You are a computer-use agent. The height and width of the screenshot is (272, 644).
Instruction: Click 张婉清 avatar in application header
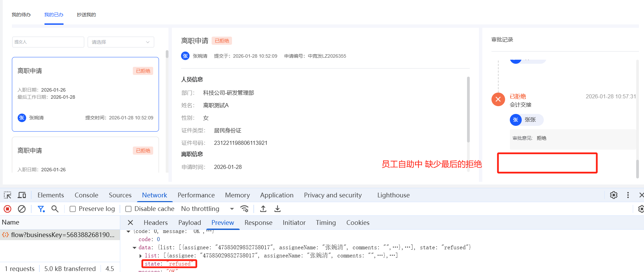click(x=185, y=56)
